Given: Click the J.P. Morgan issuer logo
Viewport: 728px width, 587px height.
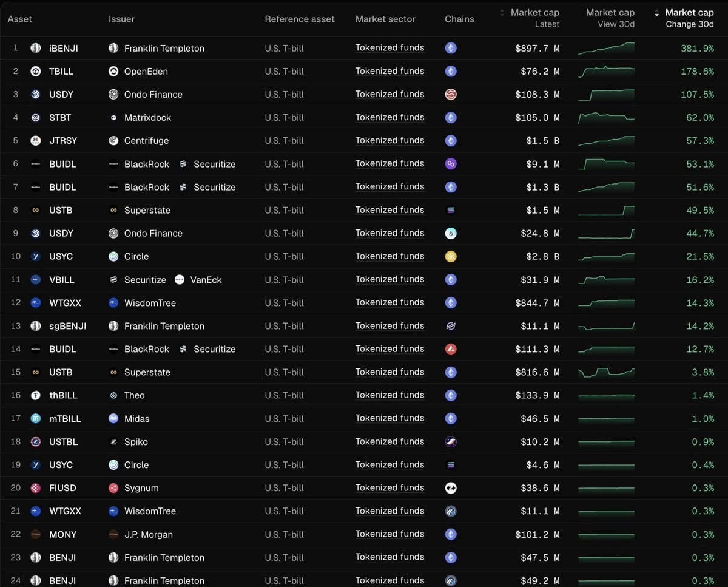Looking at the screenshot, I should (113, 534).
